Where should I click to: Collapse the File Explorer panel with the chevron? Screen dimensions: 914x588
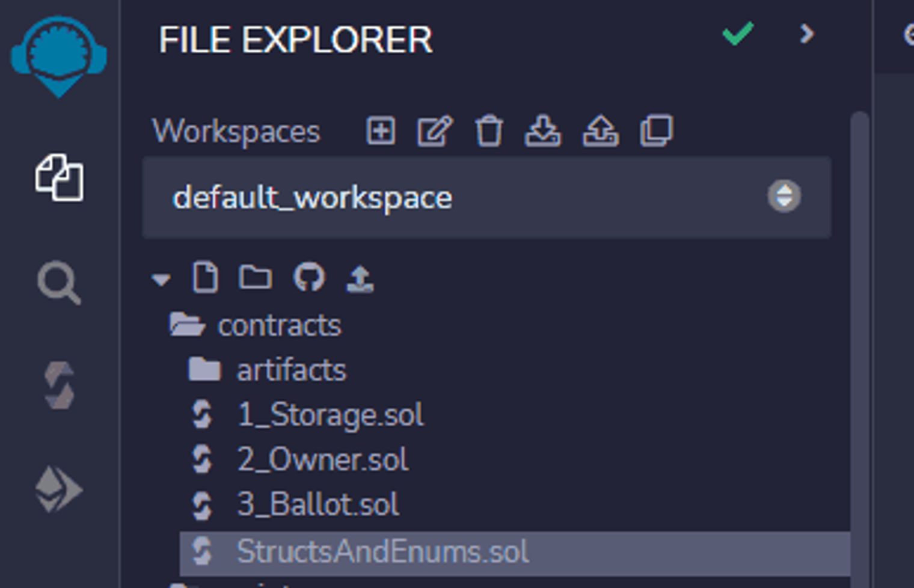[807, 34]
